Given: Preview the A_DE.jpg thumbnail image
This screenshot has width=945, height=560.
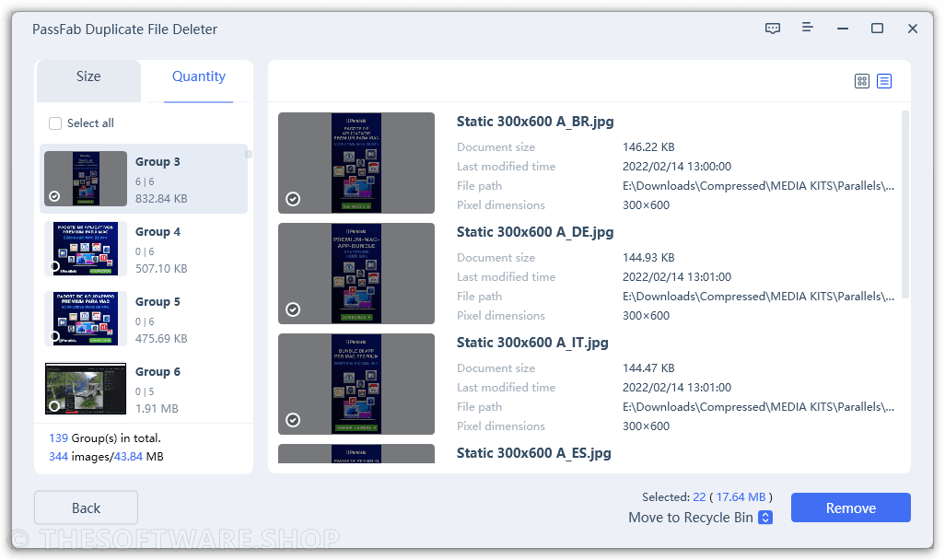Looking at the screenshot, I should coord(356,274).
